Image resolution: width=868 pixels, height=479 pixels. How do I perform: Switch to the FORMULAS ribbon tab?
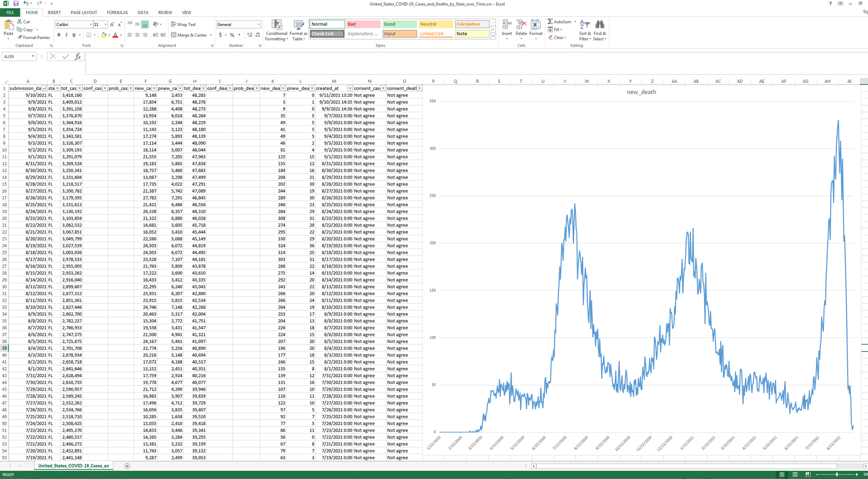pyautogui.click(x=117, y=13)
